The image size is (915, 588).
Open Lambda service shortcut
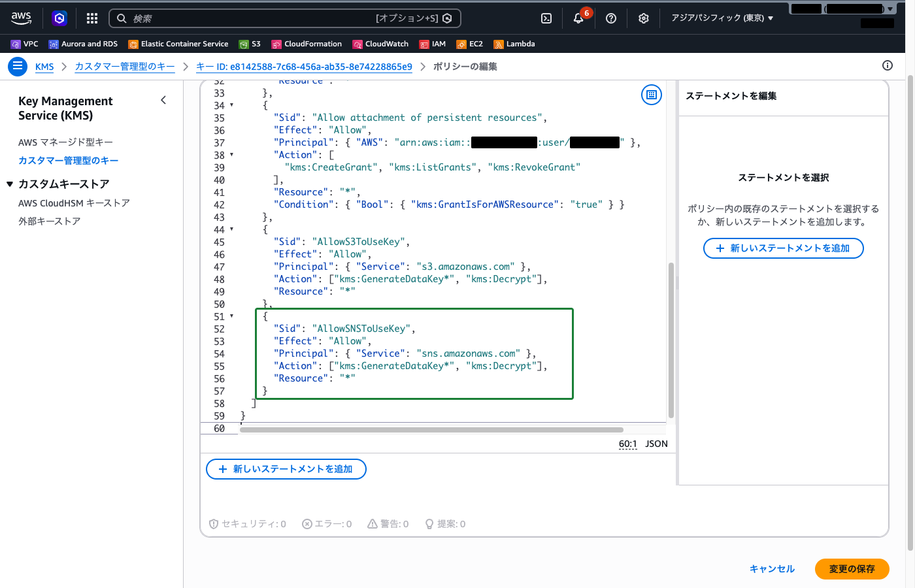[x=514, y=44]
